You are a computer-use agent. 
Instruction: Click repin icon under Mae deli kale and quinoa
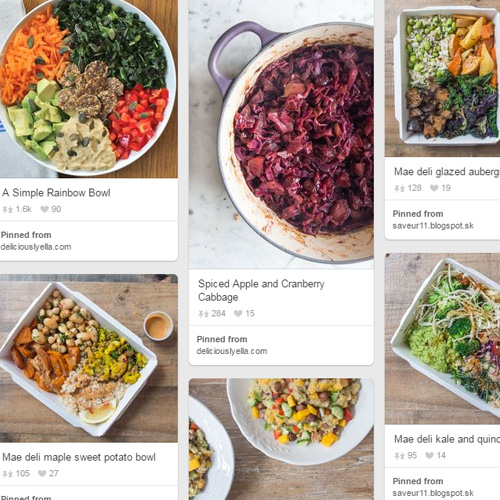[399, 456]
